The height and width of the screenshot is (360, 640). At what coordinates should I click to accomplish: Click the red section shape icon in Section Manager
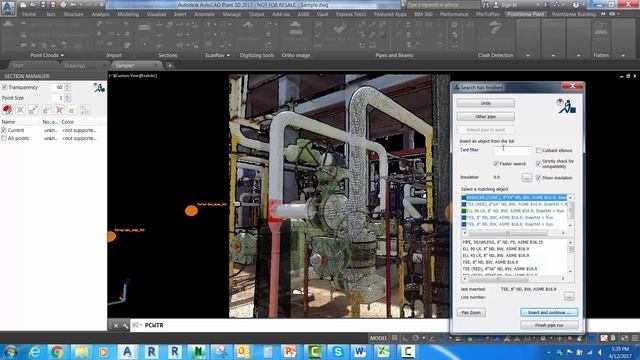[7, 109]
